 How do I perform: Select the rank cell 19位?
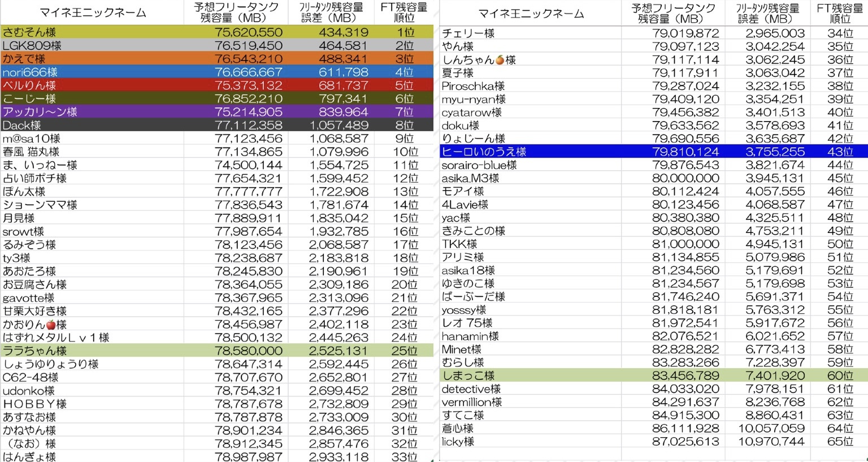(405, 271)
